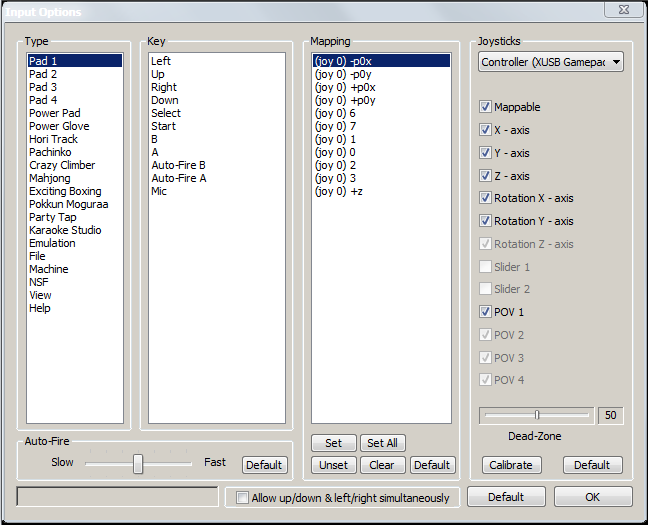Select Pachinko in Type list
The height and width of the screenshot is (525, 648).
(75, 152)
